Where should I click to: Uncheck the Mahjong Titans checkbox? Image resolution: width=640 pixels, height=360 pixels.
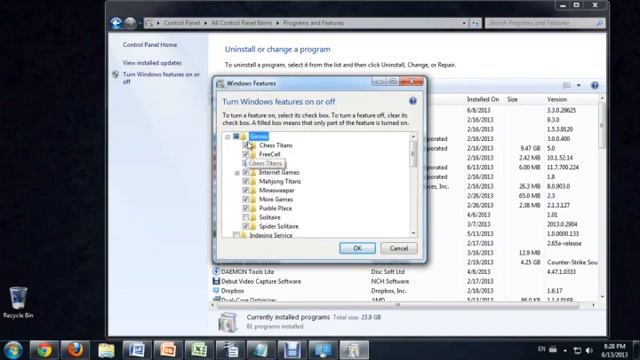(x=245, y=181)
